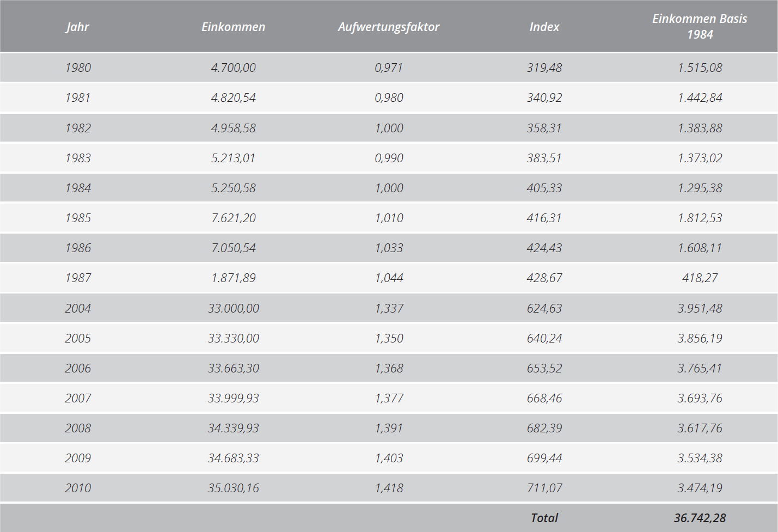Image resolution: width=778 pixels, height=532 pixels.
Task: Select index value 405,33
Action: coord(544,188)
